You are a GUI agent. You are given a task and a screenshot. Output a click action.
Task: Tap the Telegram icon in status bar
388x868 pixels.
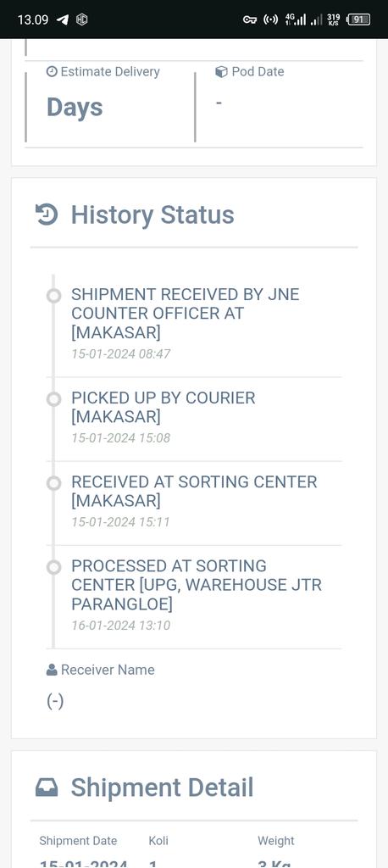(63, 19)
